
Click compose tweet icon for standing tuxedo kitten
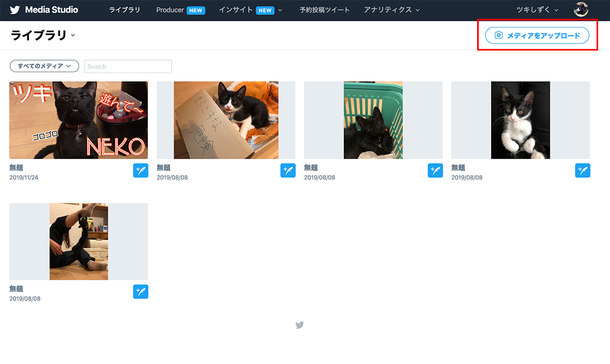click(583, 170)
